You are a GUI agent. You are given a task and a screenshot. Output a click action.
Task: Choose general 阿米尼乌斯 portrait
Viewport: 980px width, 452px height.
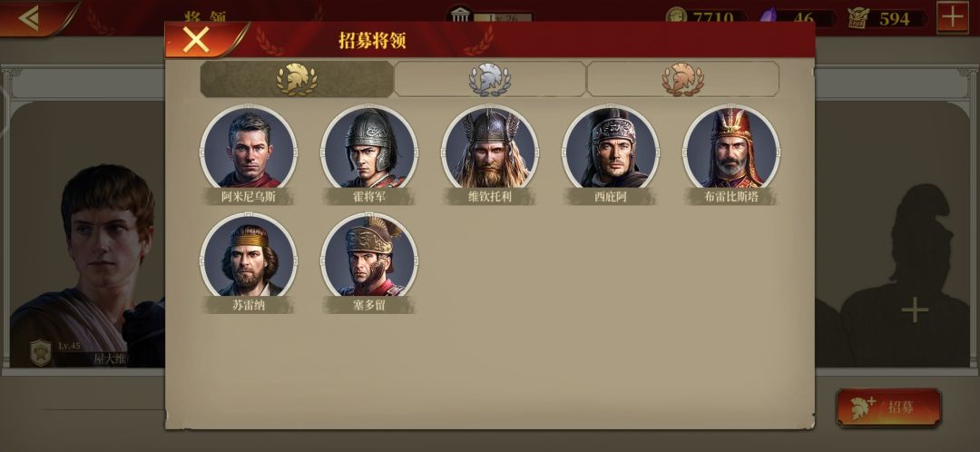pos(249,148)
